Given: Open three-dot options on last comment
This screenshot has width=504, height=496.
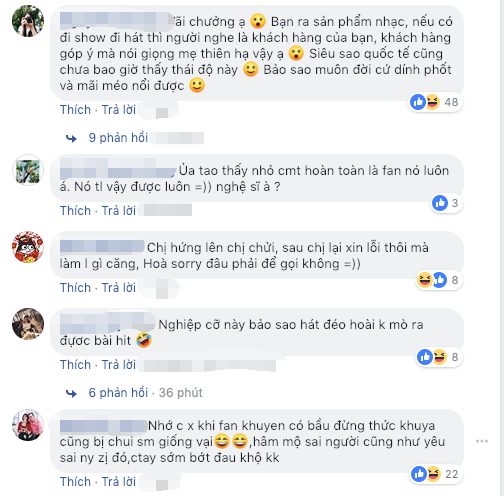Looking at the screenshot, I should 482,441.
